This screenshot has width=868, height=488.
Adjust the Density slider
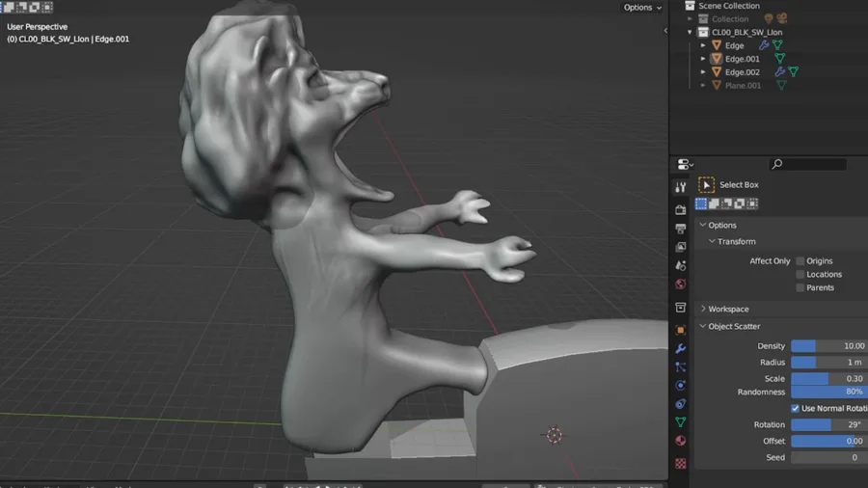tap(829, 346)
